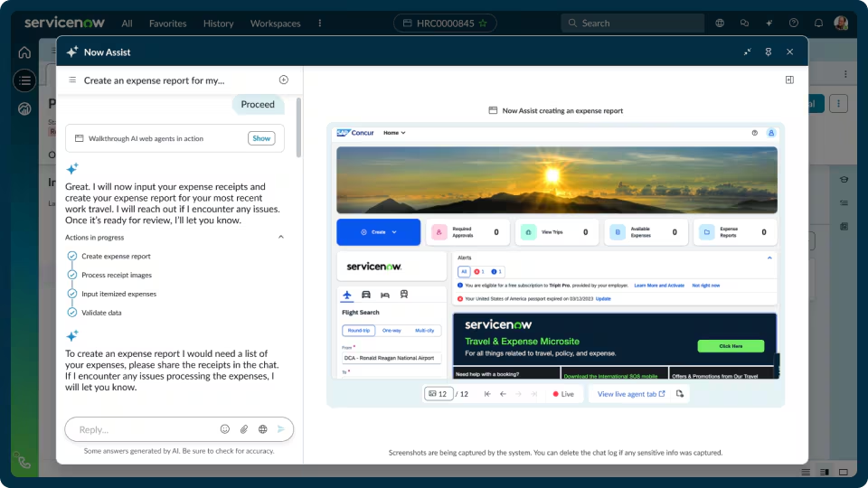Insert an emoji in the reply box

click(x=225, y=428)
